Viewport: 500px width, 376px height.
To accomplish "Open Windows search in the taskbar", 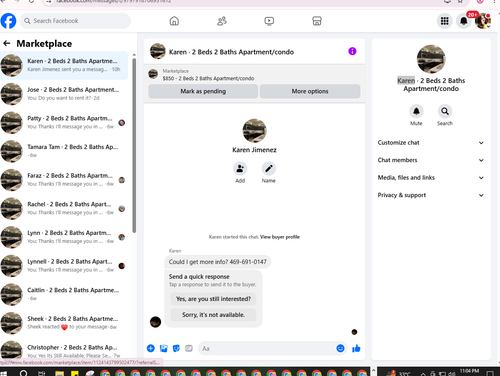I will click(x=23, y=373).
